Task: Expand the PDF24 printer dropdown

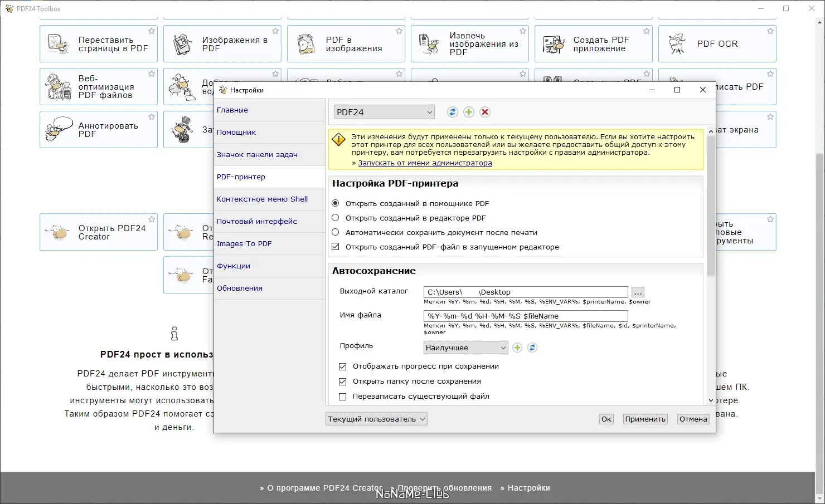Action: 384,112
